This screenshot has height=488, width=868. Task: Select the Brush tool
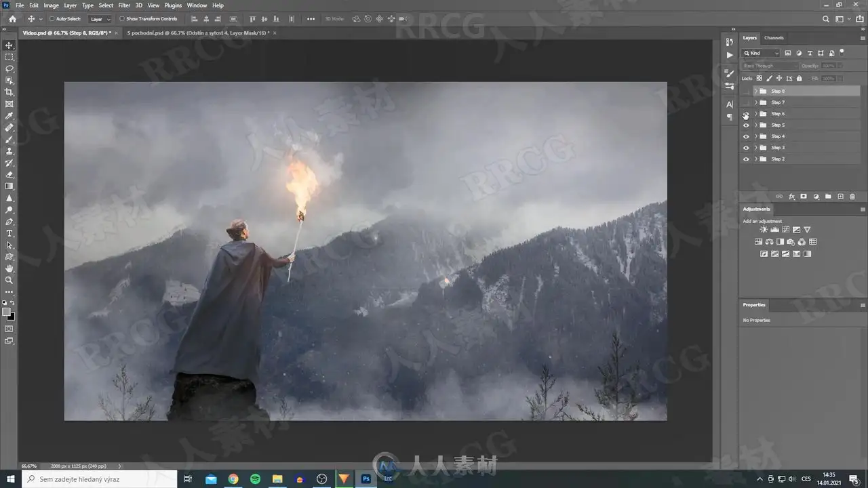[9, 140]
